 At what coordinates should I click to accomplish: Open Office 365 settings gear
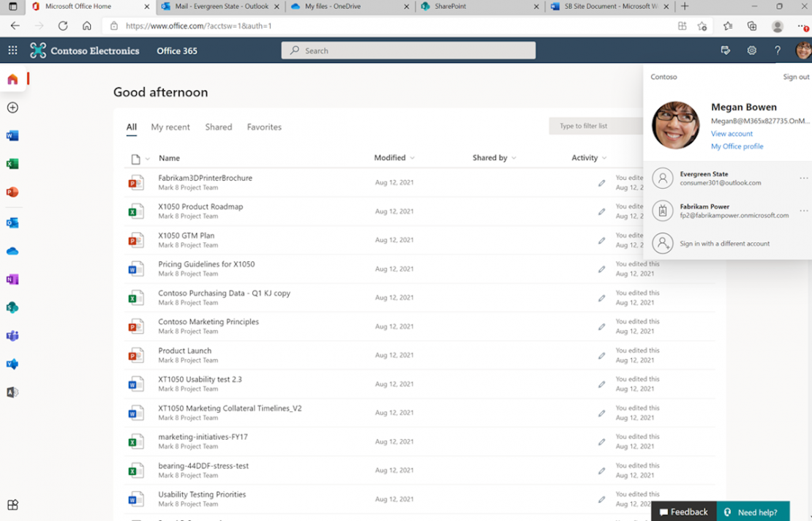(751, 50)
